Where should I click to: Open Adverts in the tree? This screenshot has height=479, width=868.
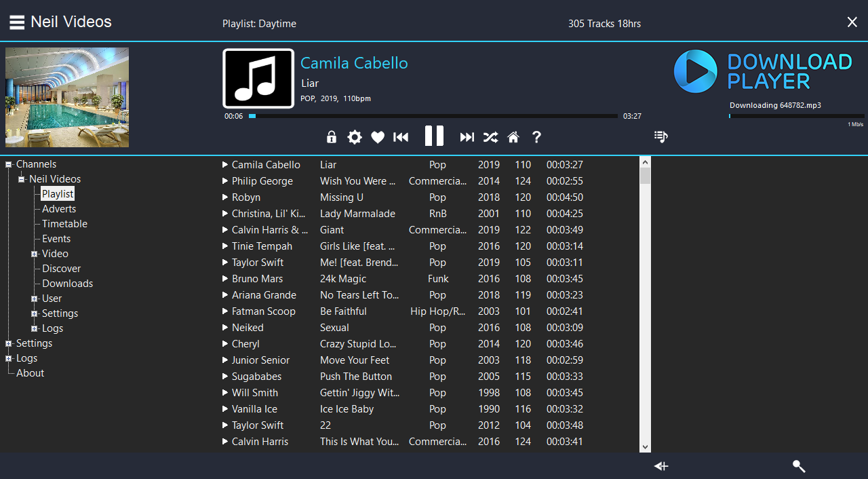tap(59, 209)
